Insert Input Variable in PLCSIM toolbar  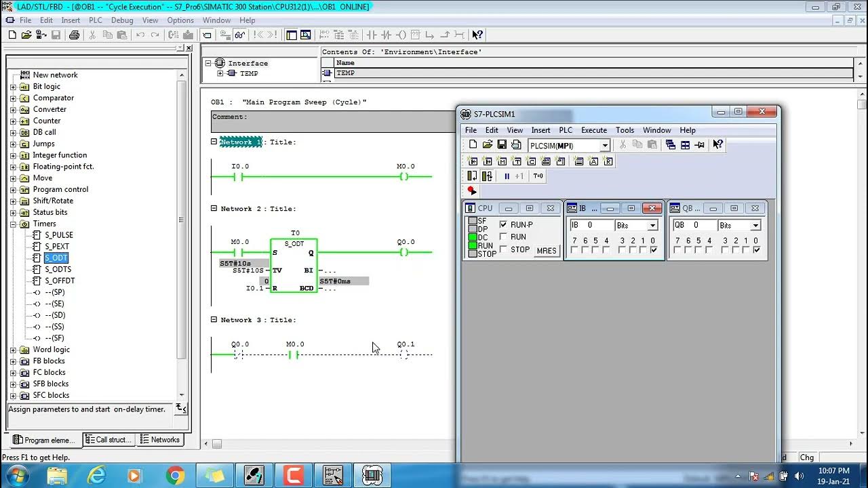[472, 161]
